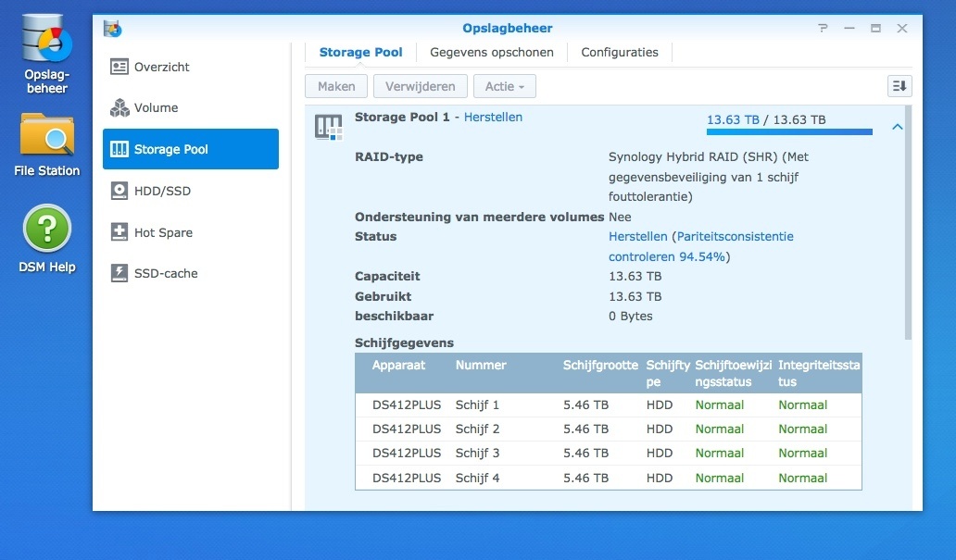The height and width of the screenshot is (560, 956).
Task: Click the Schijftoewijzingsstatus column header
Action: pos(733,373)
